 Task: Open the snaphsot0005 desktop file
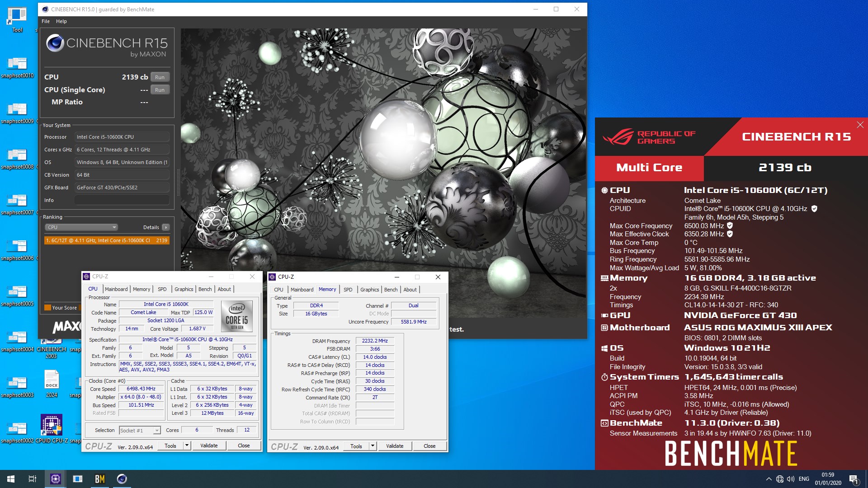17,295
